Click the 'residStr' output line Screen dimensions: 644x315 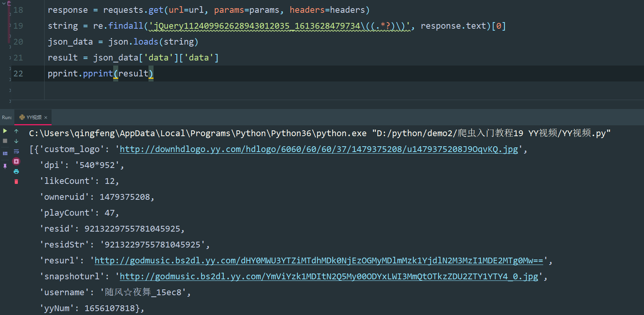(124, 245)
